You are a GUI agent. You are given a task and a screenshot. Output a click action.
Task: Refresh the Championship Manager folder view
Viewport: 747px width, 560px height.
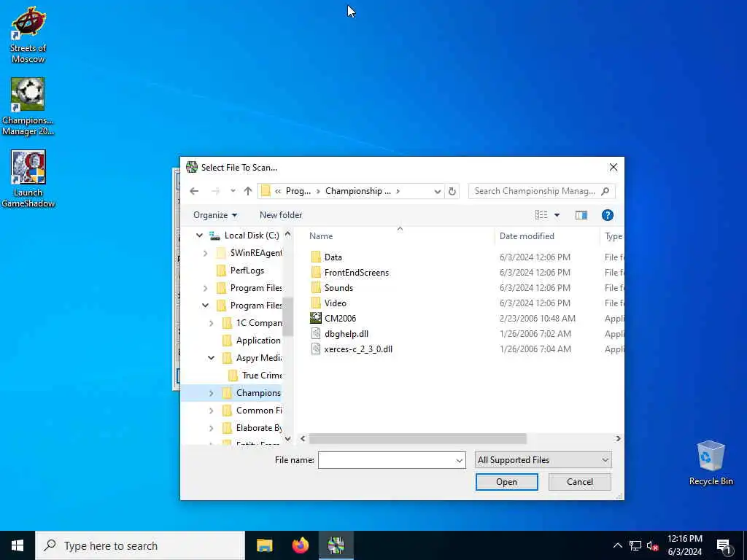(x=452, y=191)
